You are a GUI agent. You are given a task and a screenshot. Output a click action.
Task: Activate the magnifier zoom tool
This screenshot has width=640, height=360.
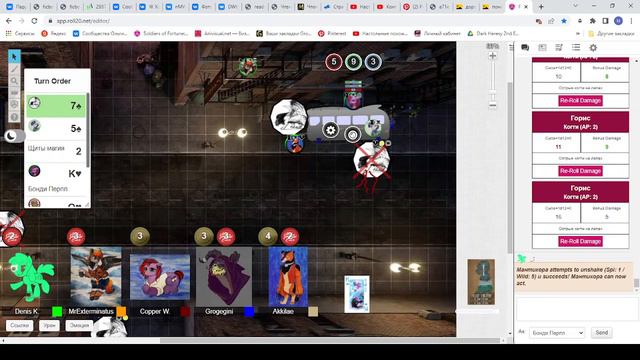tap(14, 81)
